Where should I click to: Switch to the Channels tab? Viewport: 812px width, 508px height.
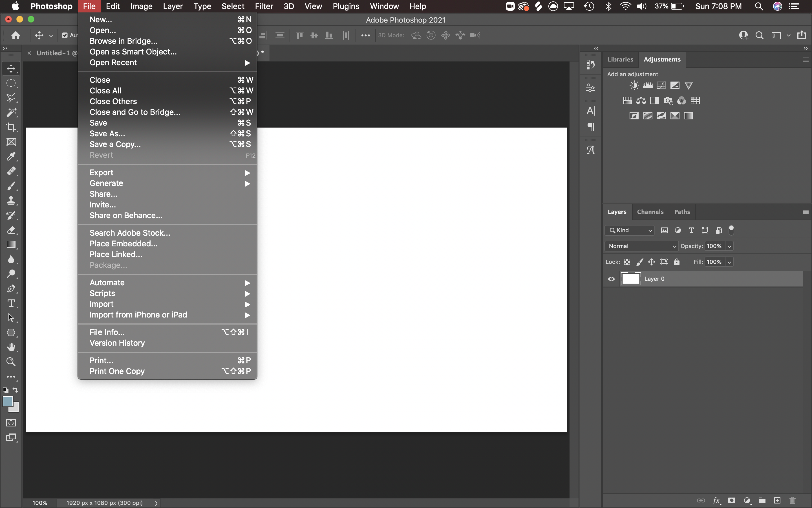pos(650,212)
